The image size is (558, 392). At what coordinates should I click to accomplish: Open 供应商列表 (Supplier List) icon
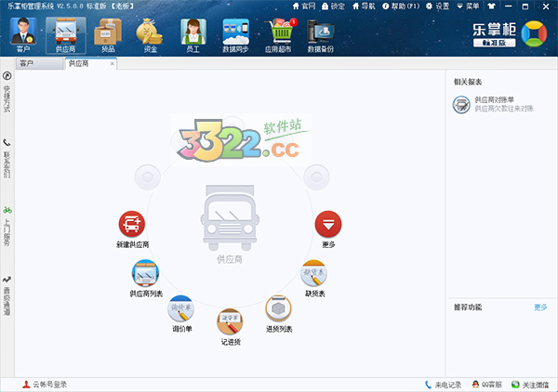click(x=145, y=273)
